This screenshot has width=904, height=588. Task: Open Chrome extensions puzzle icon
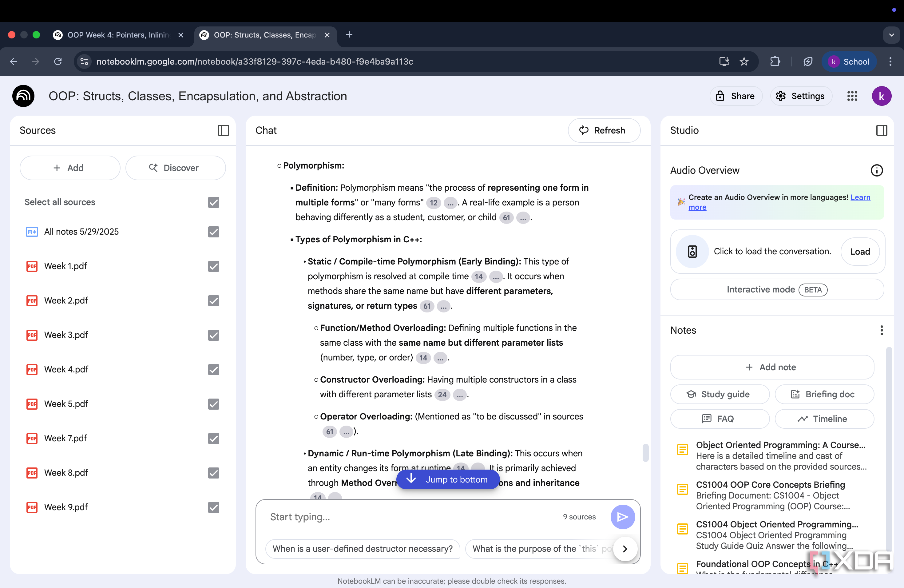pos(775,61)
